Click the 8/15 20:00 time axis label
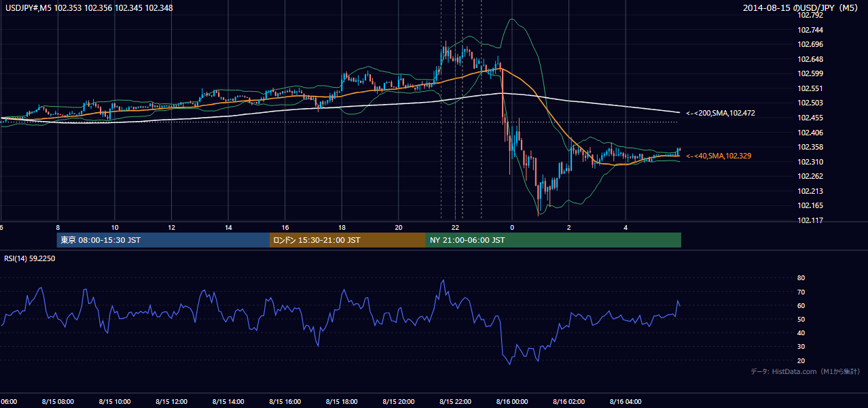 click(x=399, y=402)
